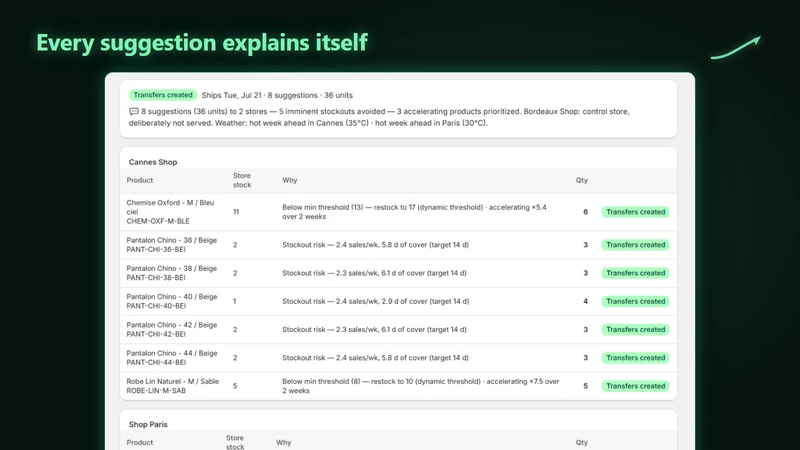Select the Cannes Shop section title
800x450 pixels.
click(x=153, y=162)
